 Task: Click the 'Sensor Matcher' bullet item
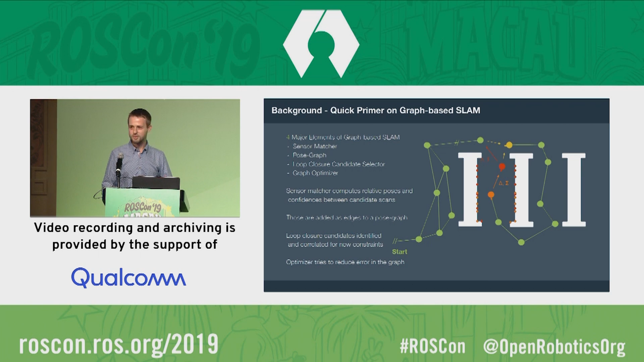tap(314, 146)
